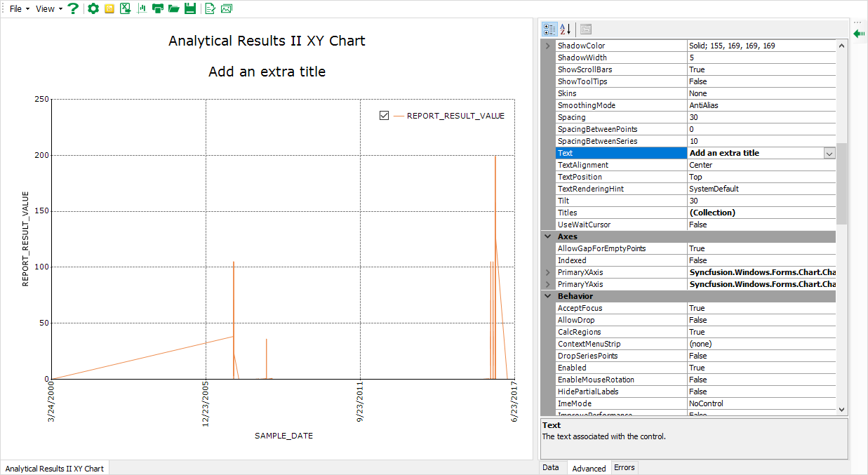Sort properties alphabetically with the A-Z icon
Image resolution: width=868 pixels, height=475 pixels.
[x=565, y=29]
